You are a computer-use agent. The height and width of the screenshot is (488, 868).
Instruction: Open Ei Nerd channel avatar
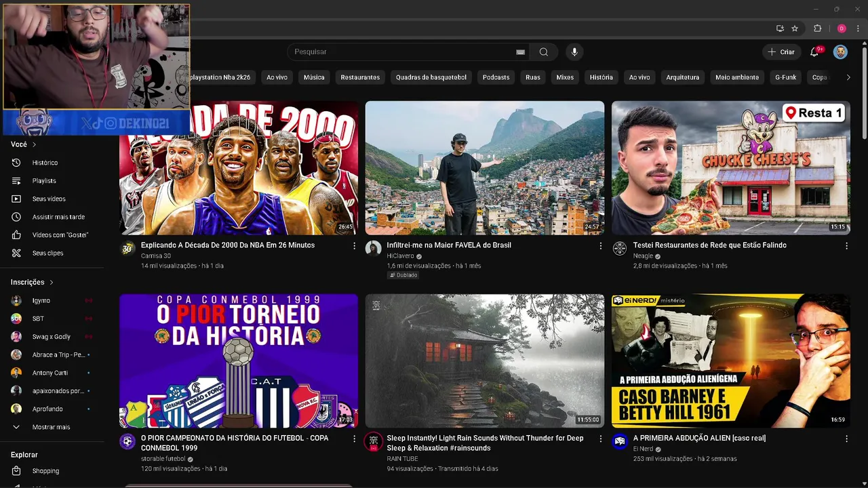620,442
